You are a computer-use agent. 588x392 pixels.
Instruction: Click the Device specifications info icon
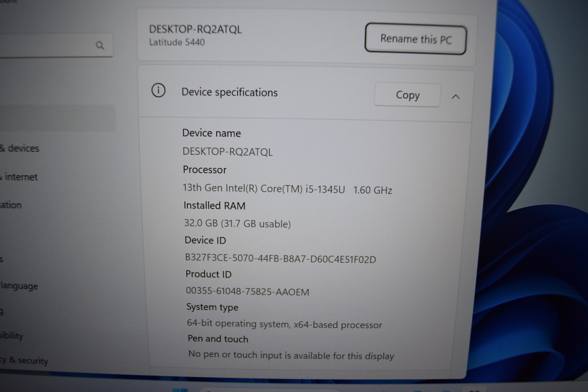click(x=158, y=90)
